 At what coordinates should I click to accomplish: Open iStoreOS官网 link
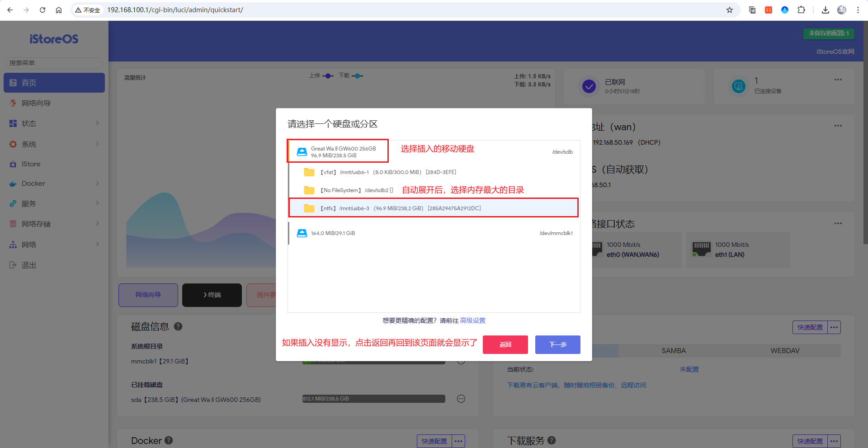(x=835, y=52)
